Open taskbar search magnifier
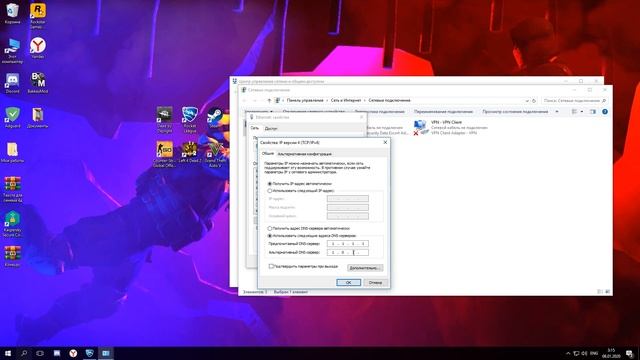This screenshot has height=360, width=640. coord(24,353)
